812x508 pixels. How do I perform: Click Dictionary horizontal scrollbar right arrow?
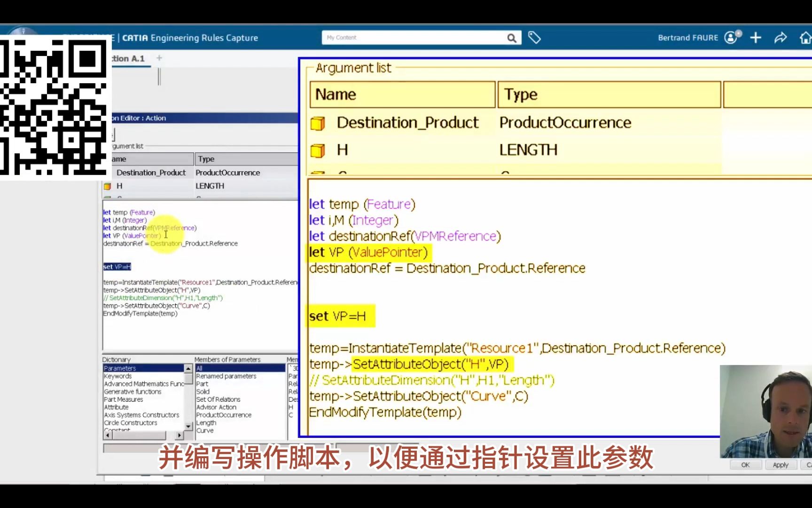point(179,435)
